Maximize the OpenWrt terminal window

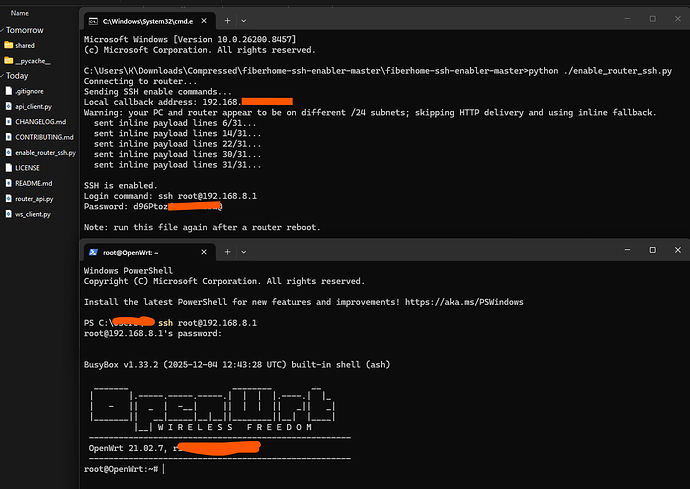(x=653, y=250)
